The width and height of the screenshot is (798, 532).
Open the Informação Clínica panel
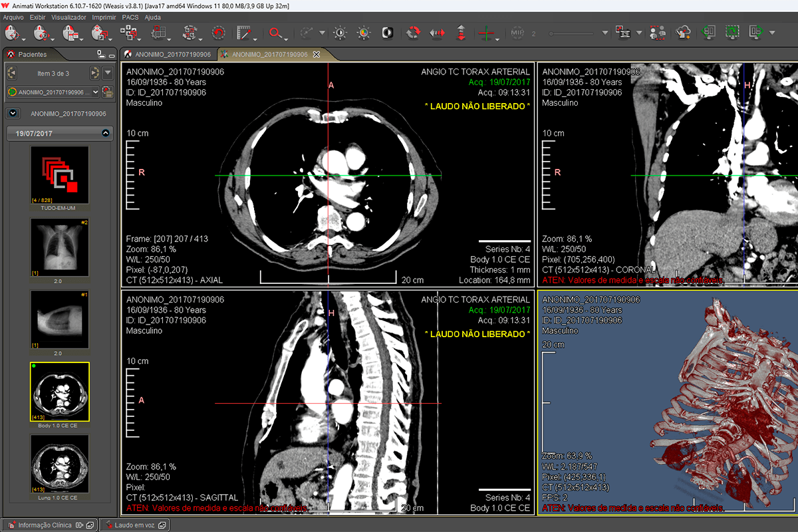click(x=50, y=525)
